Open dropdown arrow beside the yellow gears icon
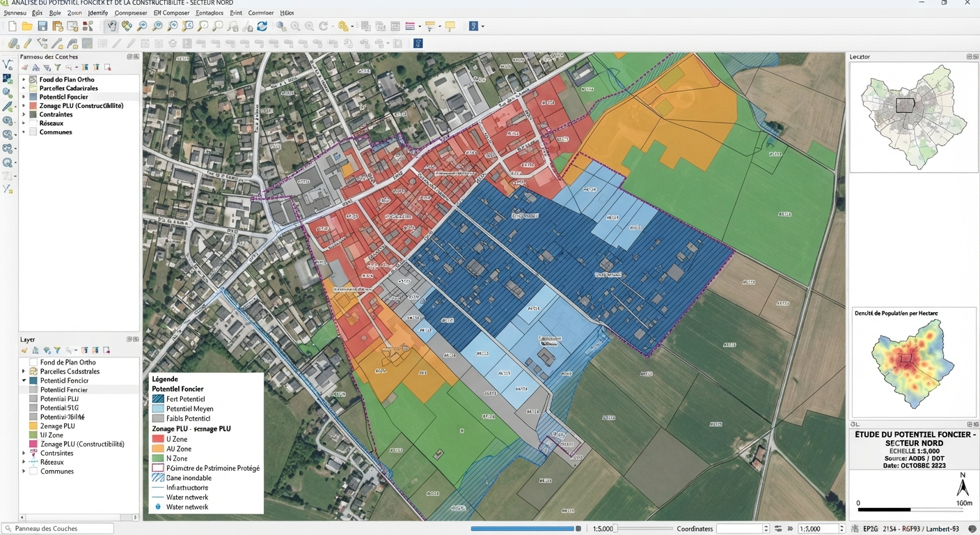 click(354, 26)
